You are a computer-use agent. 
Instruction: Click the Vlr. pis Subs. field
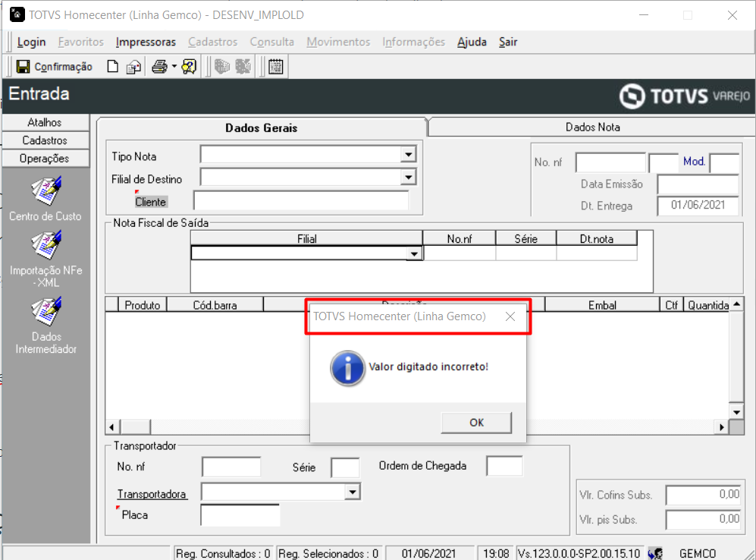click(x=703, y=520)
